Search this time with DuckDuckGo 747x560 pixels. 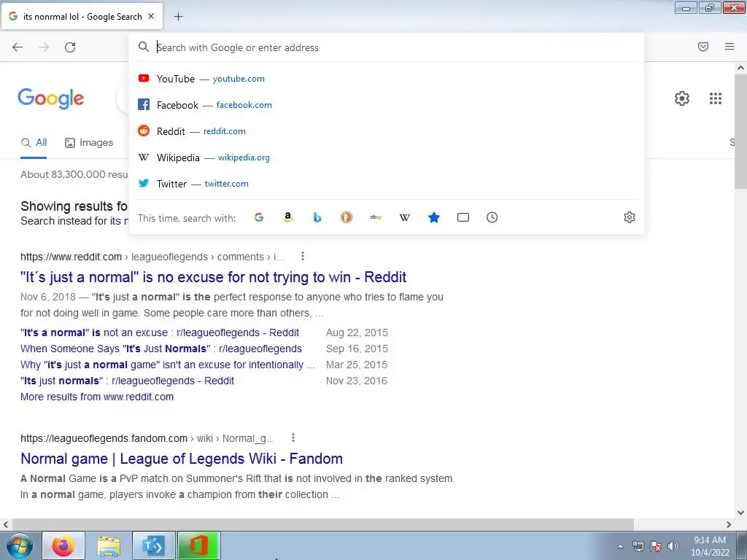click(347, 217)
